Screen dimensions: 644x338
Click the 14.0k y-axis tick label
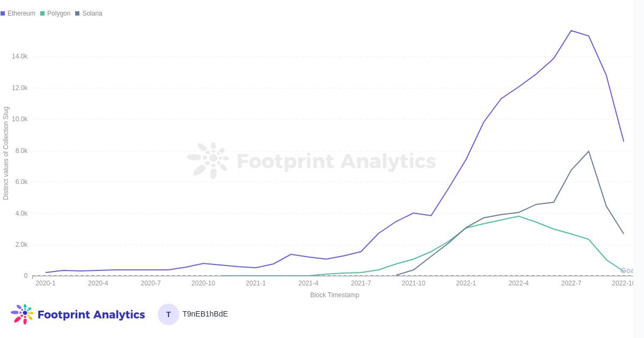pos(19,56)
